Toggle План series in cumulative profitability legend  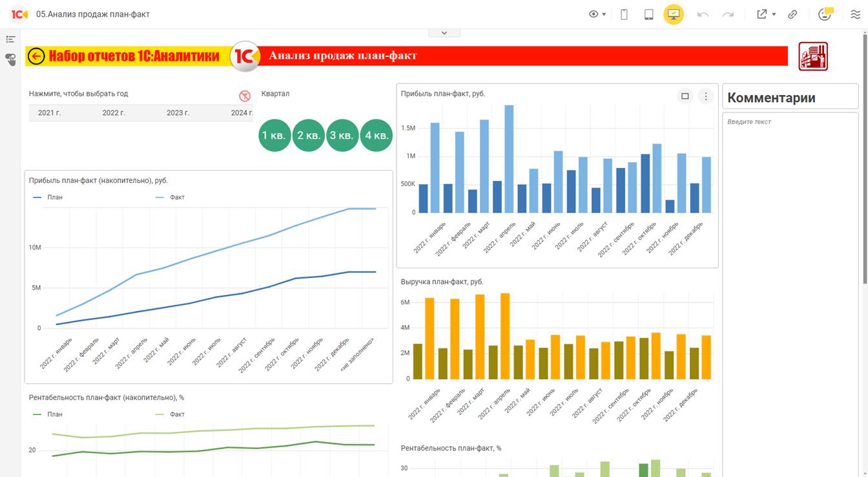click(48, 414)
